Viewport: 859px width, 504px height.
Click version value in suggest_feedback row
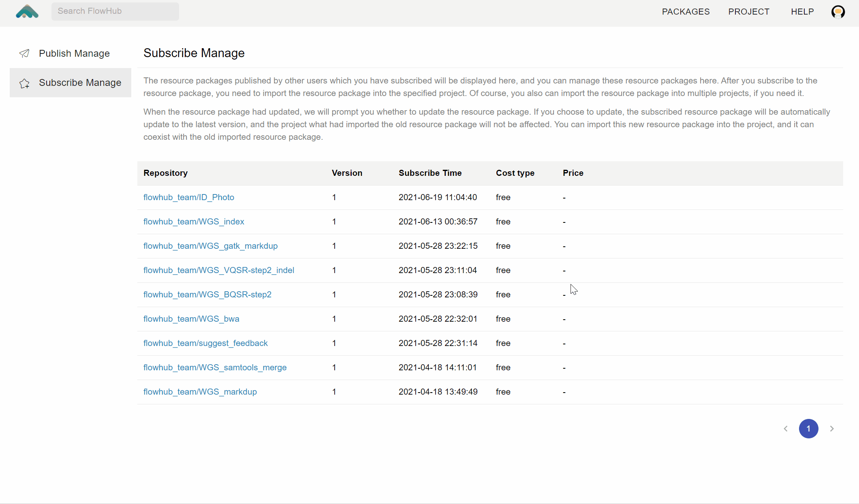[334, 343]
